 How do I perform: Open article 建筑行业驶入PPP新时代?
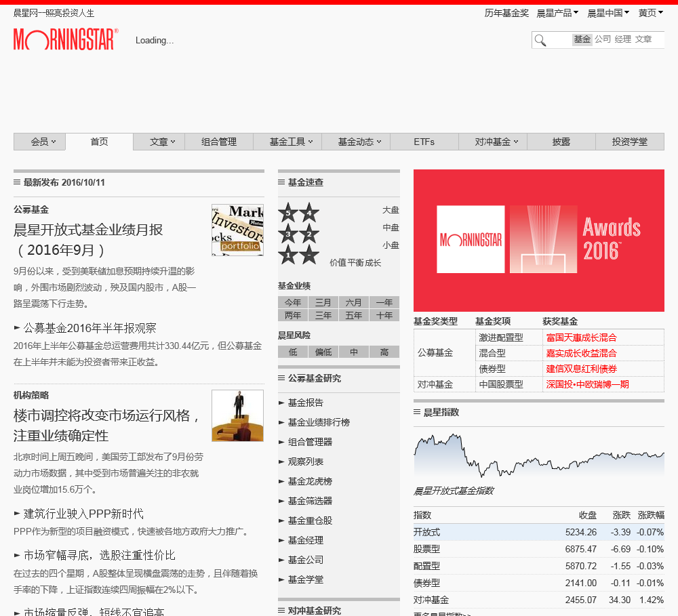83,514
